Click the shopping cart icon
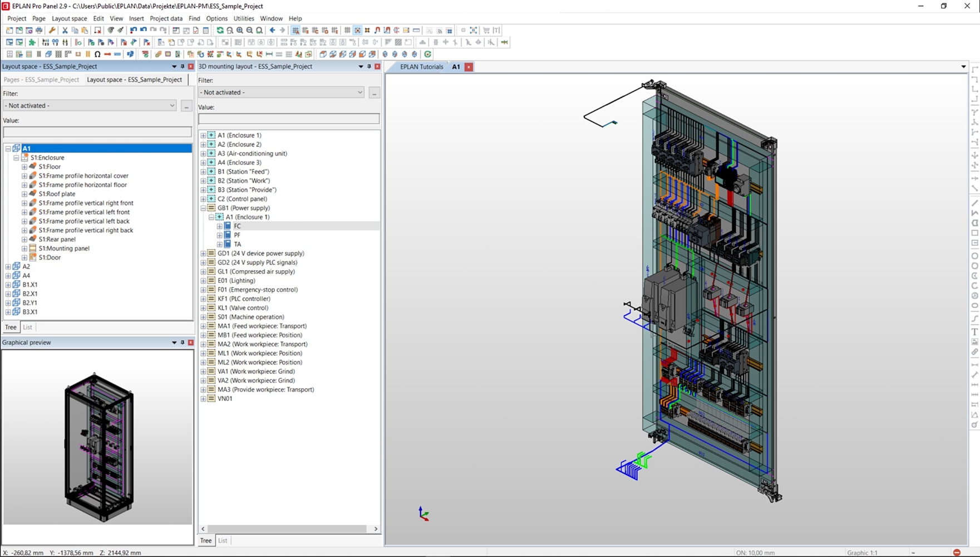The width and height of the screenshot is (980, 557). (x=486, y=30)
